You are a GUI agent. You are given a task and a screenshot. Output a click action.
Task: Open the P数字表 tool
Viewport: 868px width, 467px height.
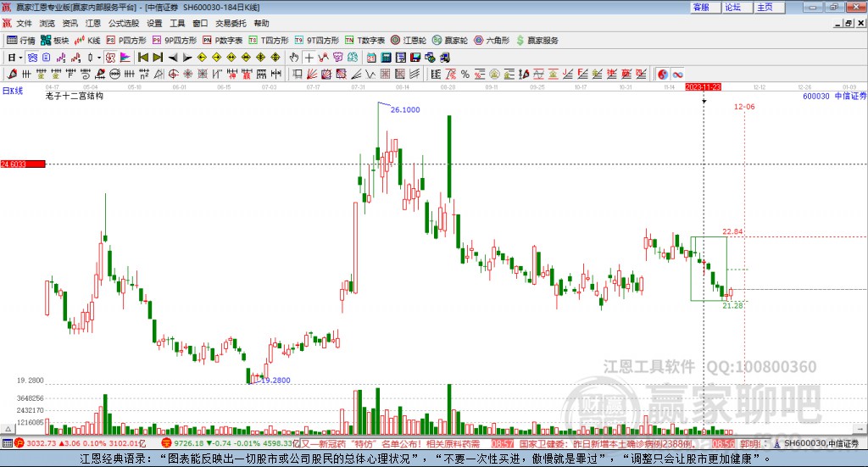(222, 41)
